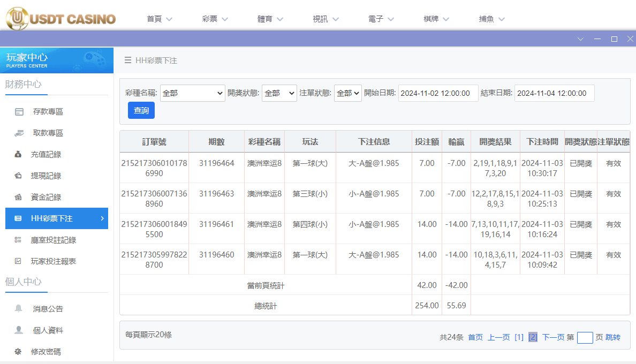This screenshot has width=636, height=364.
Task: Click the 查詢 query button
Action: tap(141, 110)
